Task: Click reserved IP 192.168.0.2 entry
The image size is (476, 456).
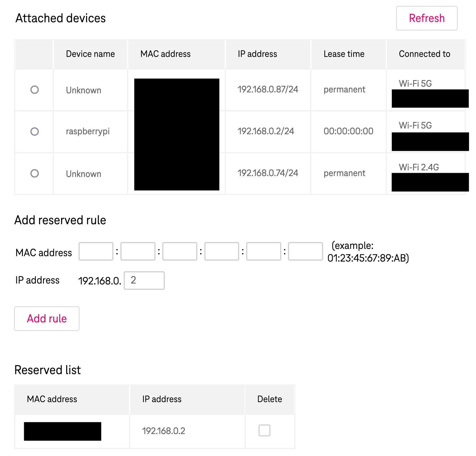Action: pos(163,431)
